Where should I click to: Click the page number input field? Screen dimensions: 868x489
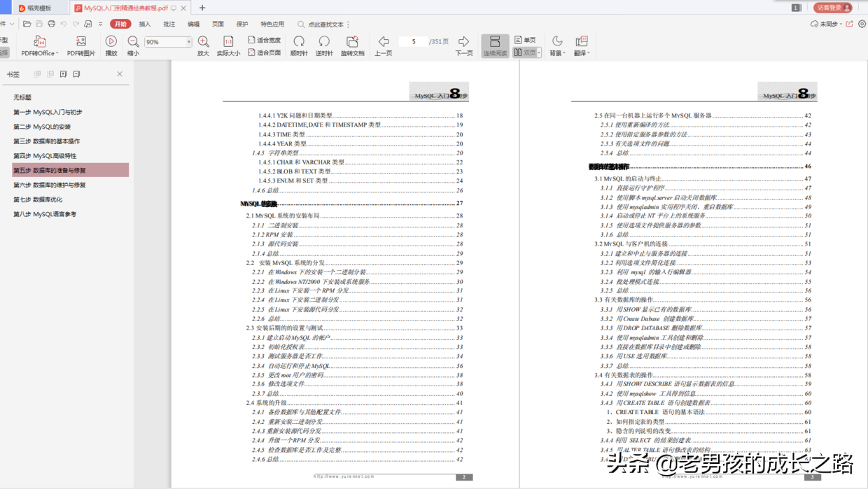[x=413, y=41]
